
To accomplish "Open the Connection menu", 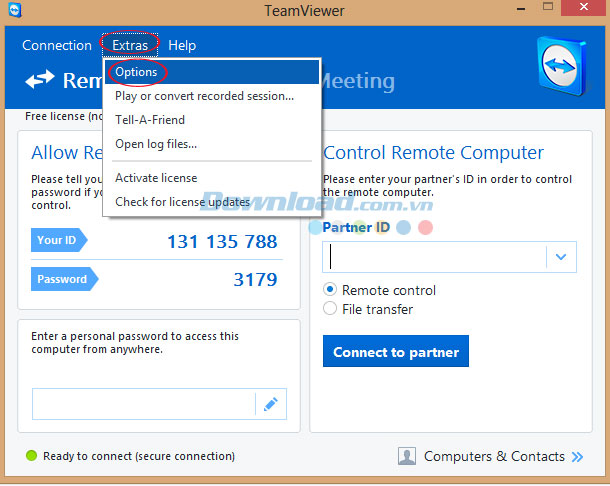I will pyautogui.click(x=57, y=45).
